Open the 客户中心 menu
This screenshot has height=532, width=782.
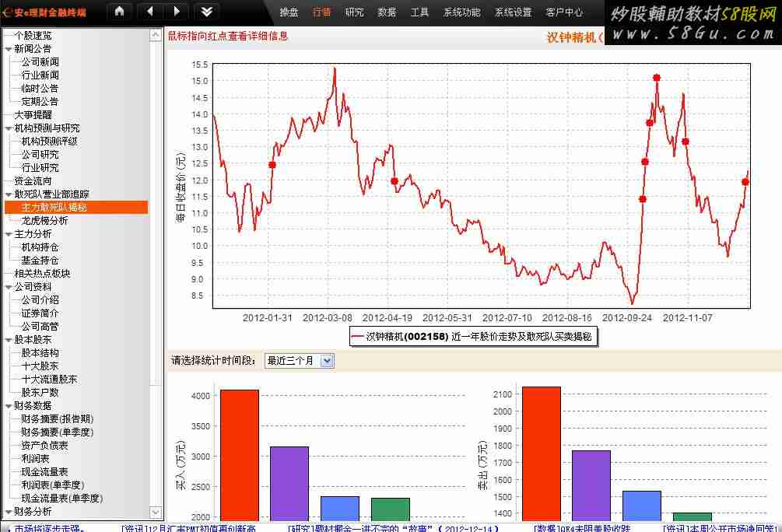564,12
